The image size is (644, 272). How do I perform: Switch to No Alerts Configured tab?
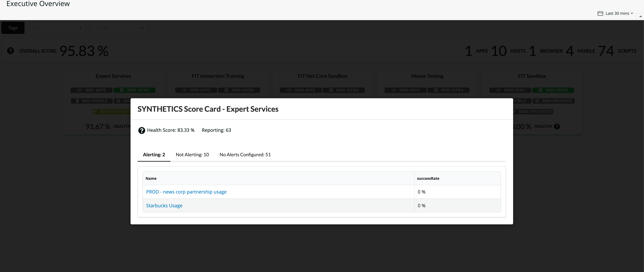[245, 155]
